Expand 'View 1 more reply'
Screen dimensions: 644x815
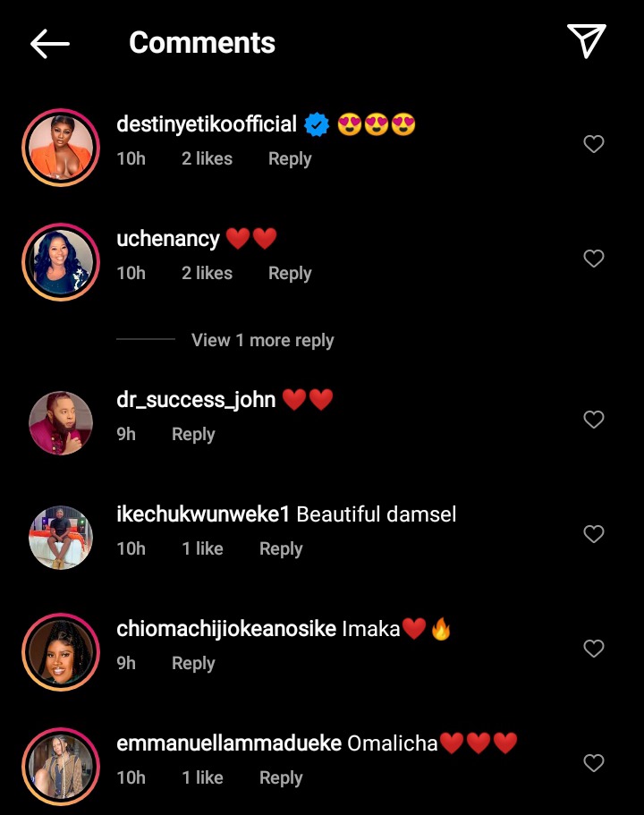[262, 341]
